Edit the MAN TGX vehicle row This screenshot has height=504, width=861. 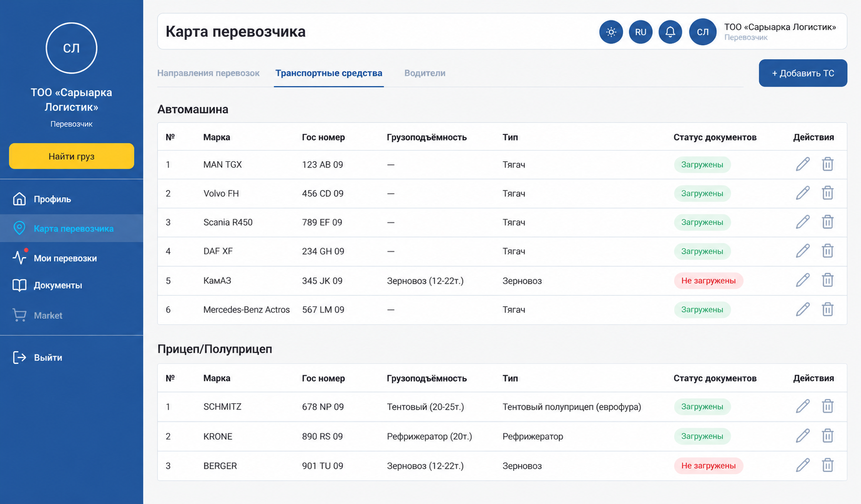pos(803,164)
